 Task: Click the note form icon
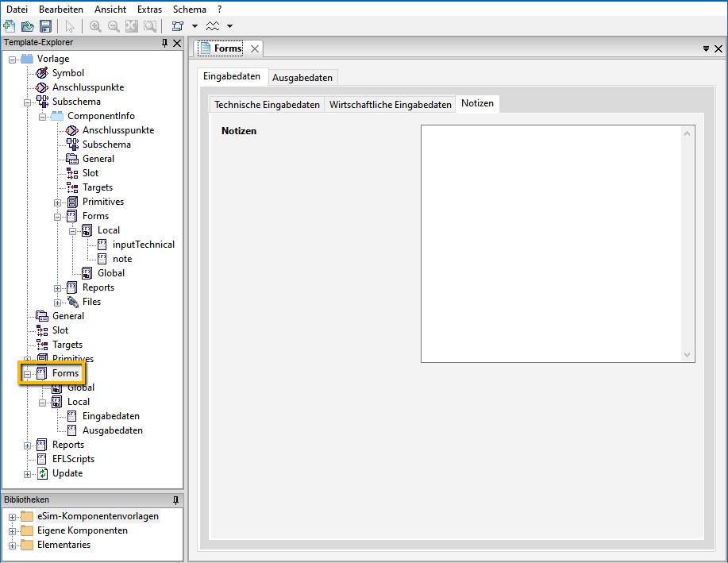click(x=102, y=259)
